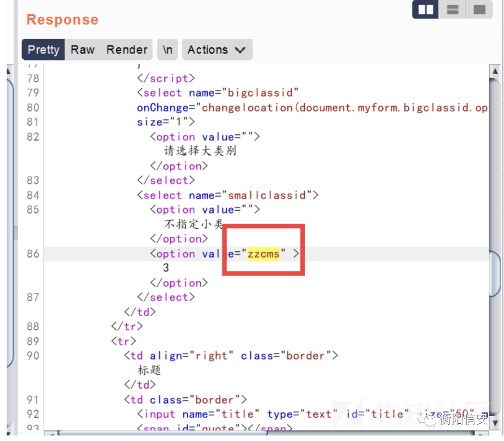Click the select name="smallclassid" line
Screen dimensions: 504x441
(x=228, y=195)
